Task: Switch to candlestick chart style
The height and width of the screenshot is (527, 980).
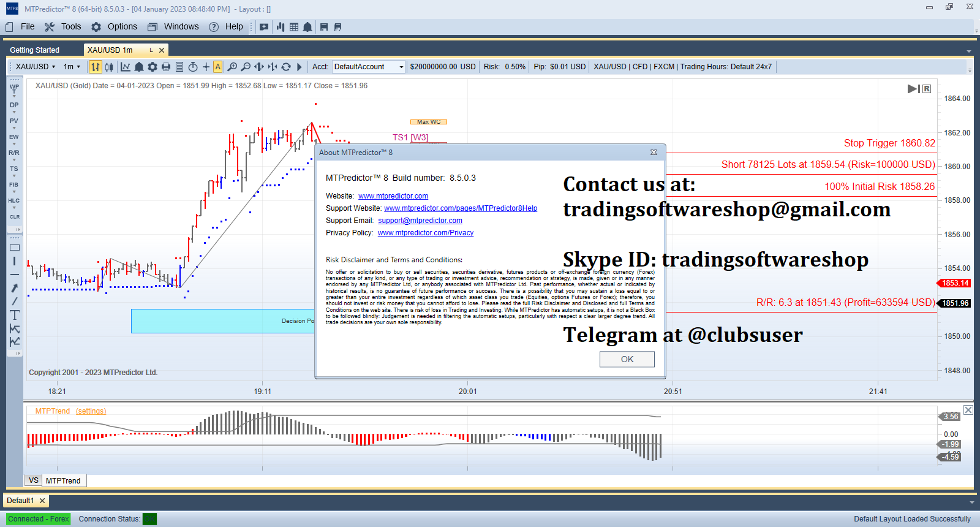Action: 109,67
